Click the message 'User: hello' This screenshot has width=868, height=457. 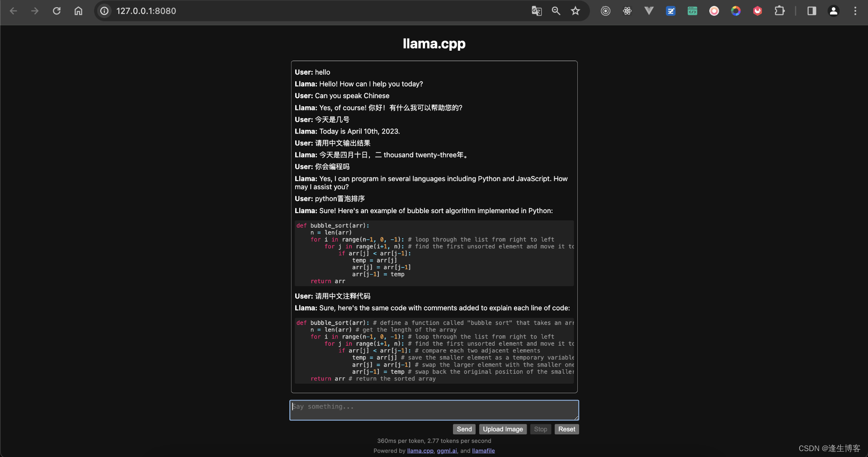coord(312,72)
